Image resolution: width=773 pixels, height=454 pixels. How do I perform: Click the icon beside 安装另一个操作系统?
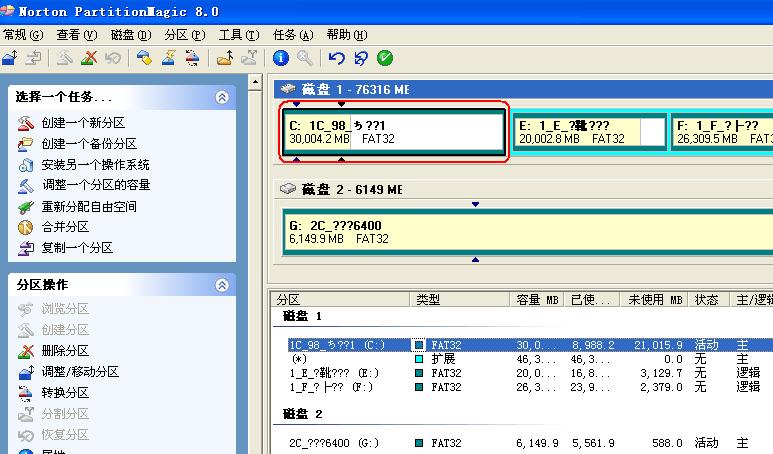tap(26, 165)
